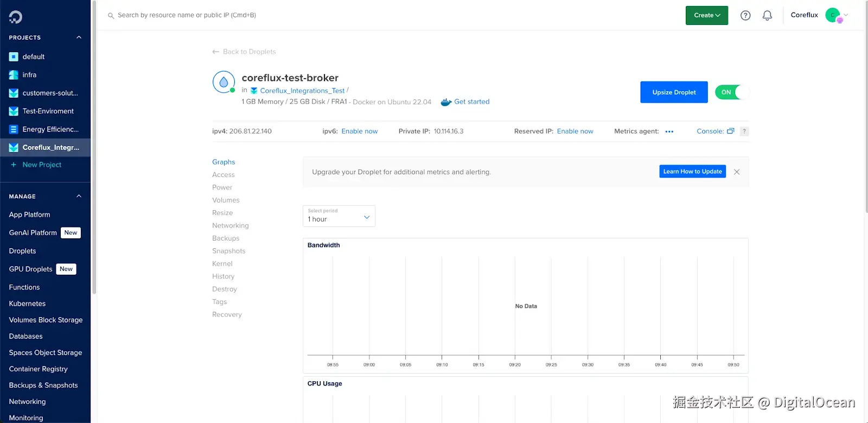Click the Upsize Droplet button
The width and height of the screenshot is (868, 423).
pyautogui.click(x=674, y=92)
